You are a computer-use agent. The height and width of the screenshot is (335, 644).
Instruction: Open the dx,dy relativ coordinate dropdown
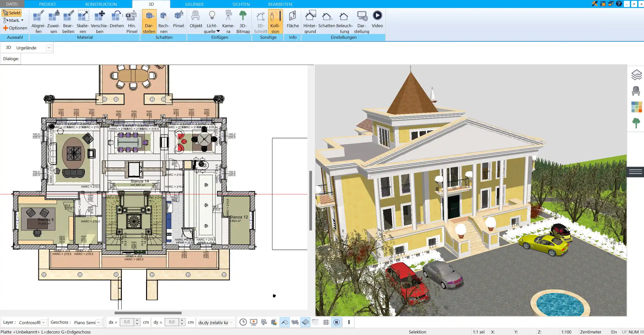(231, 322)
